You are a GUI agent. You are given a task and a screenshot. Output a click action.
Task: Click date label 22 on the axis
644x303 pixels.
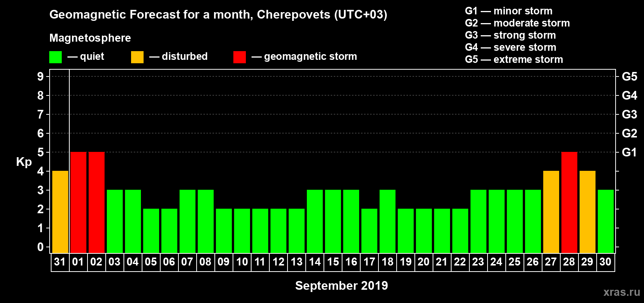coord(460,262)
